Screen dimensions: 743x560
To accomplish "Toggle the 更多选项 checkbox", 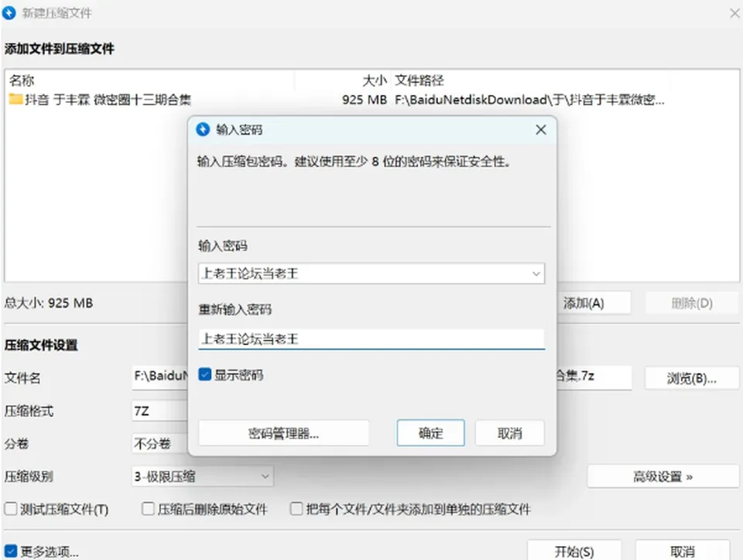I will pyautogui.click(x=10, y=551).
